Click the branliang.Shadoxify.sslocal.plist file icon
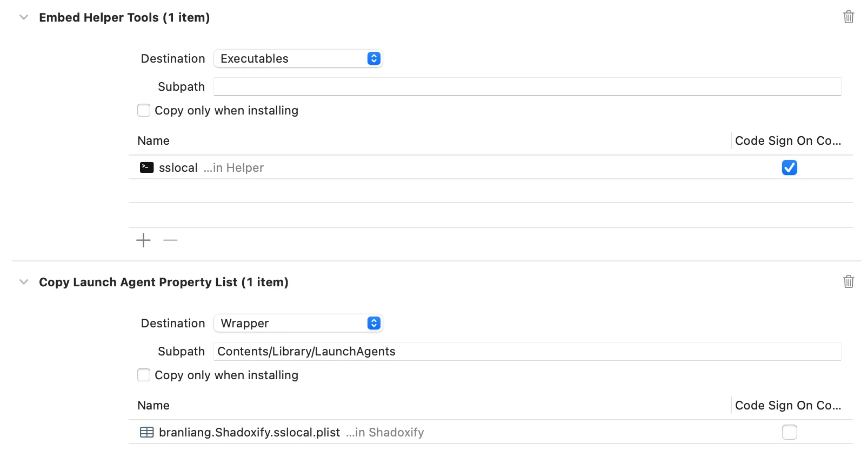The width and height of the screenshot is (868, 457). pyautogui.click(x=146, y=432)
